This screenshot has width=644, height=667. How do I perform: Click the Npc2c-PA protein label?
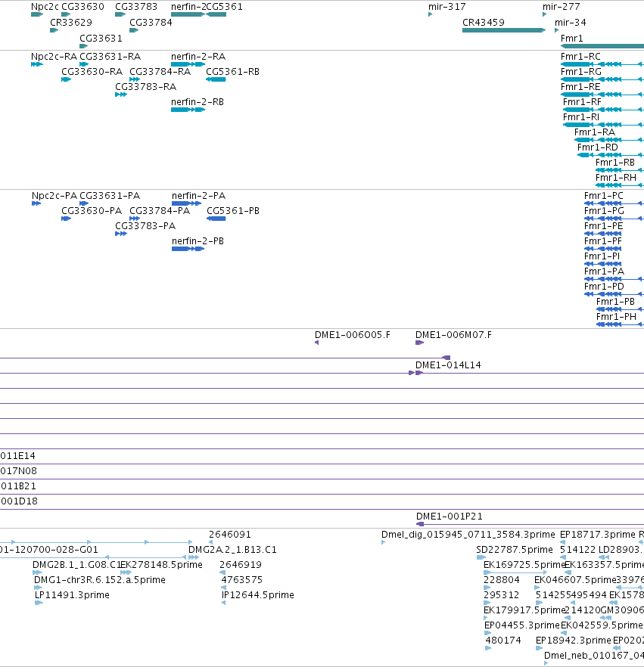(54, 196)
